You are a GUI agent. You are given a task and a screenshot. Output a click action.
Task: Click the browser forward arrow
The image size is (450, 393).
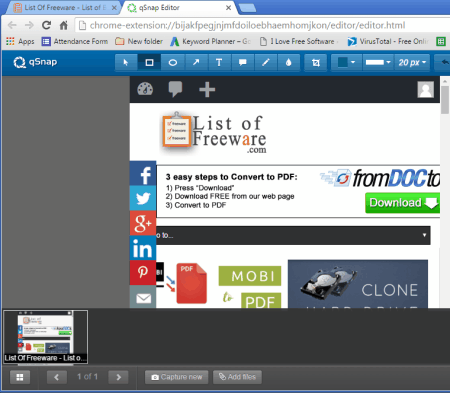coord(29,25)
